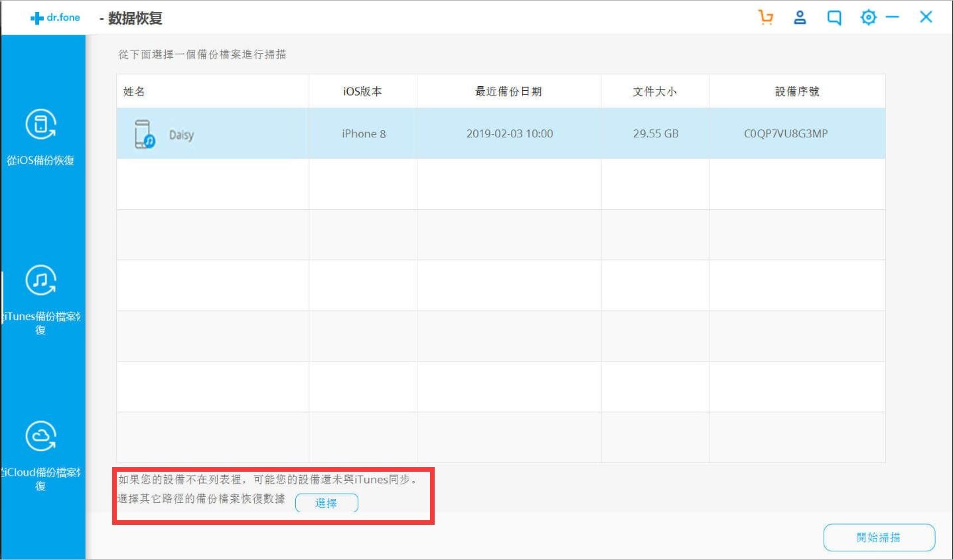Click the 2019-02-03 10:00 backup date cell
Viewport: 953px width, 560px height.
(x=509, y=134)
